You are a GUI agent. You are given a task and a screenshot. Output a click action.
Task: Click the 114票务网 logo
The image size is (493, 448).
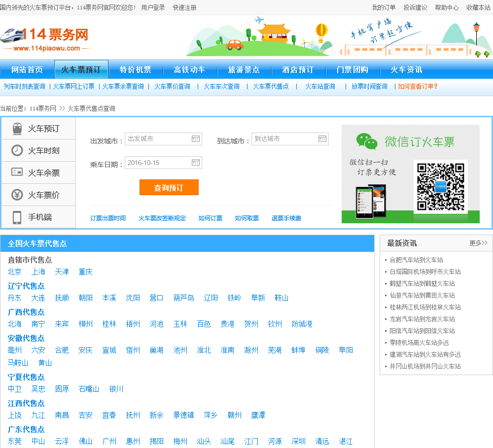(x=45, y=38)
